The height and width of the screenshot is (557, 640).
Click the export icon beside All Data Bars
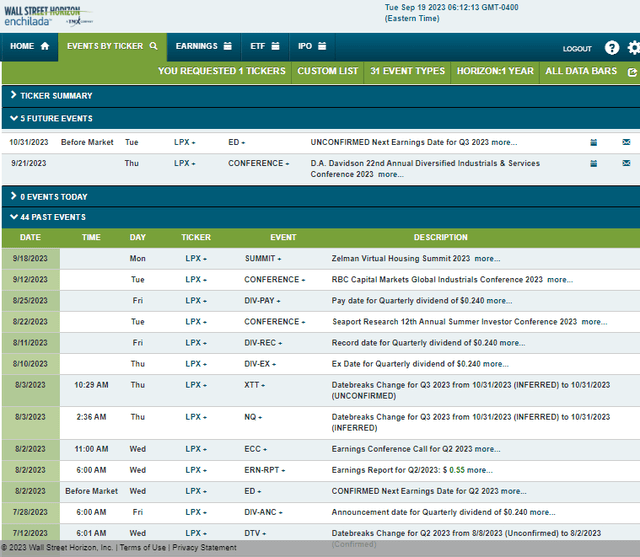click(632, 72)
